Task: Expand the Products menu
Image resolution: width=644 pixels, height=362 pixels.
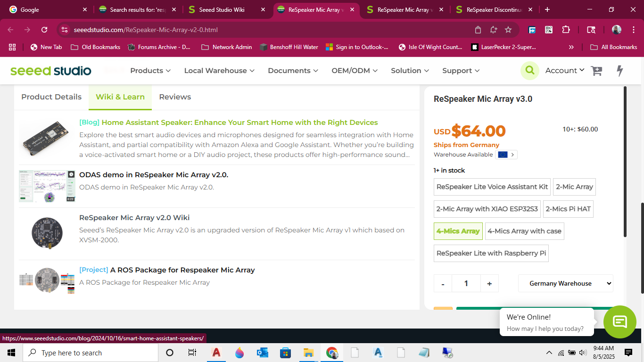Action: 150,71
